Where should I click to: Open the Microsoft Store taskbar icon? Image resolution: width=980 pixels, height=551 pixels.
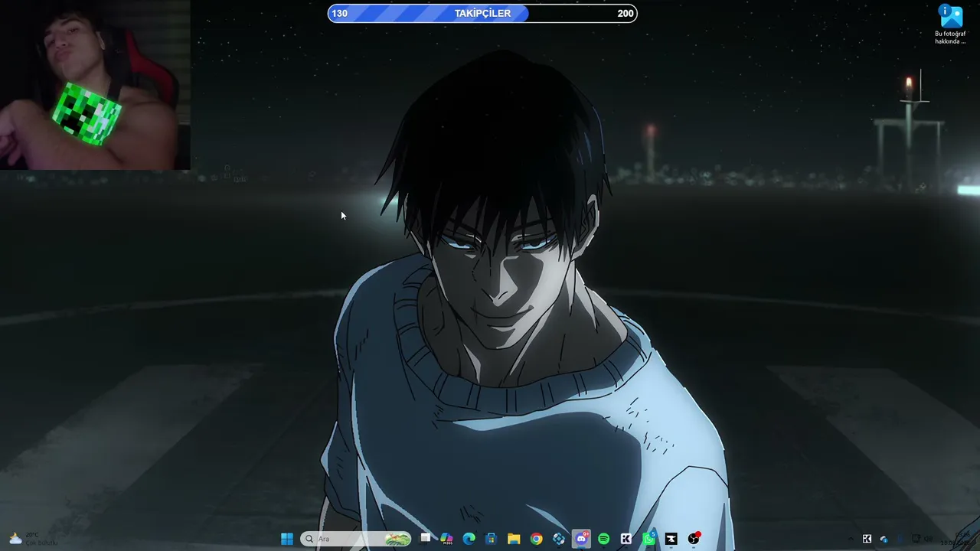[x=492, y=539]
